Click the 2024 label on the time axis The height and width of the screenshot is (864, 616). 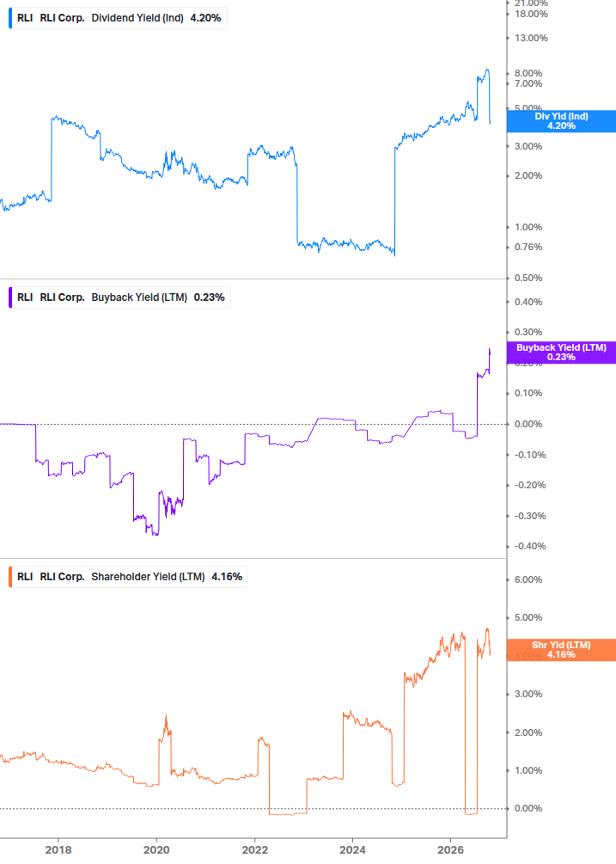point(352,850)
